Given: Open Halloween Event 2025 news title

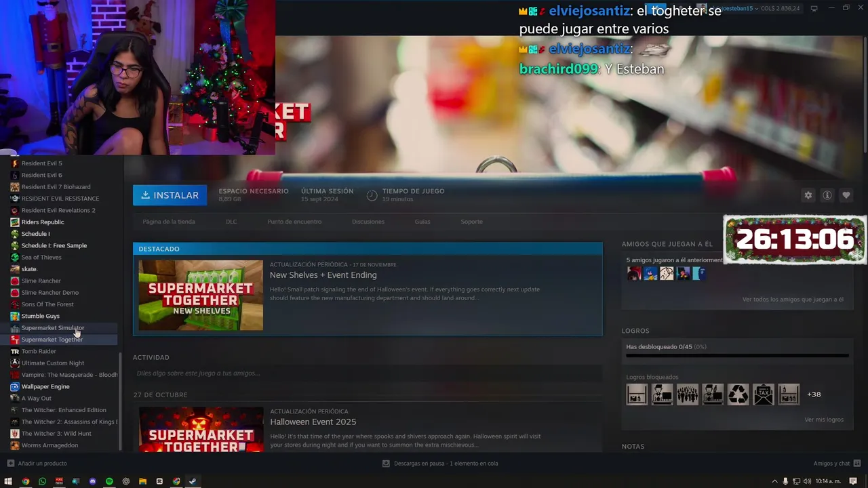Looking at the screenshot, I should pyautogui.click(x=313, y=422).
